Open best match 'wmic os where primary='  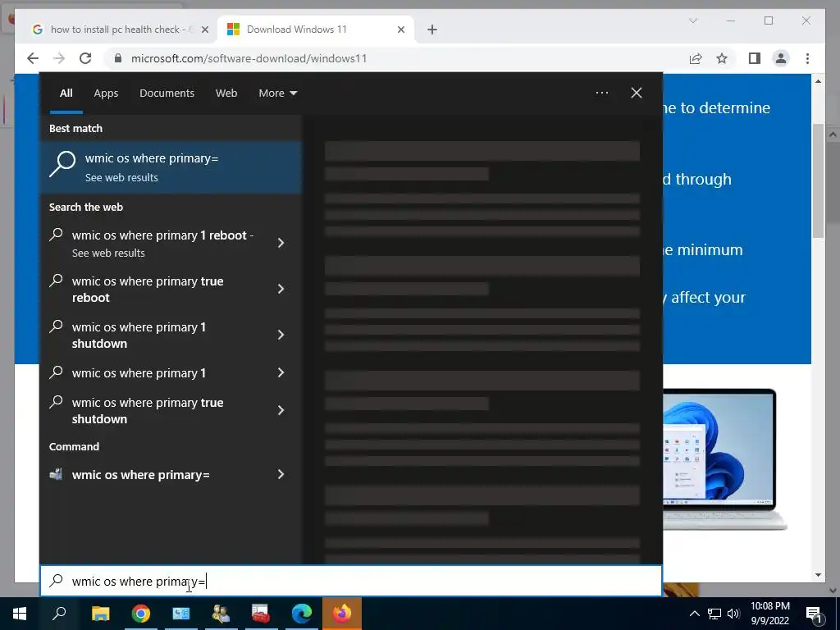pyautogui.click(x=171, y=167)
